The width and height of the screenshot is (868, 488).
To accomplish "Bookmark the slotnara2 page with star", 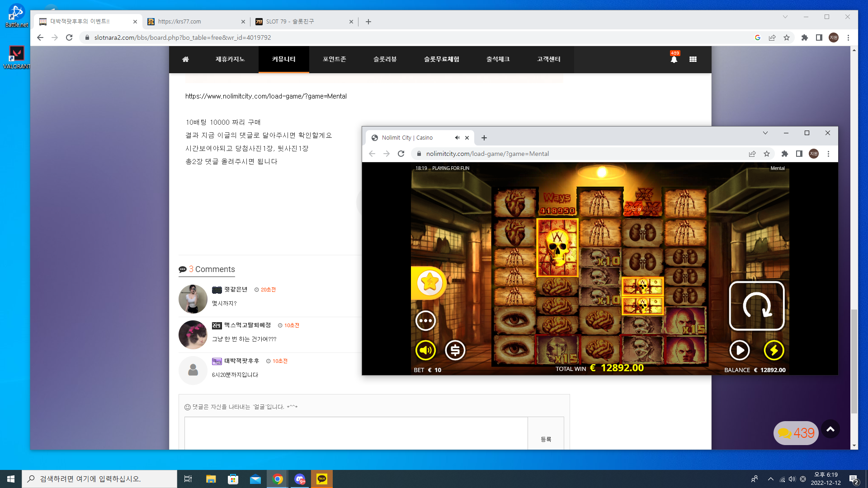I will 787,38.
